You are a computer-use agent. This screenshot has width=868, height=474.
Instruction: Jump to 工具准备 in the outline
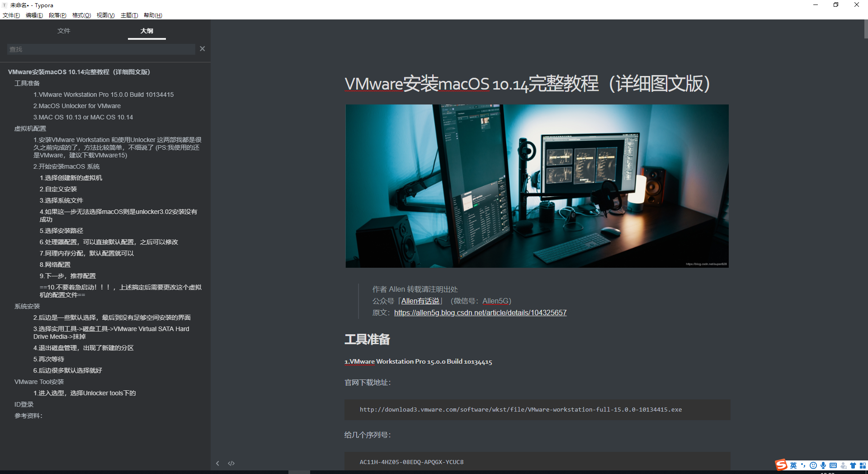pyautogui.click(x=27, y=83)
